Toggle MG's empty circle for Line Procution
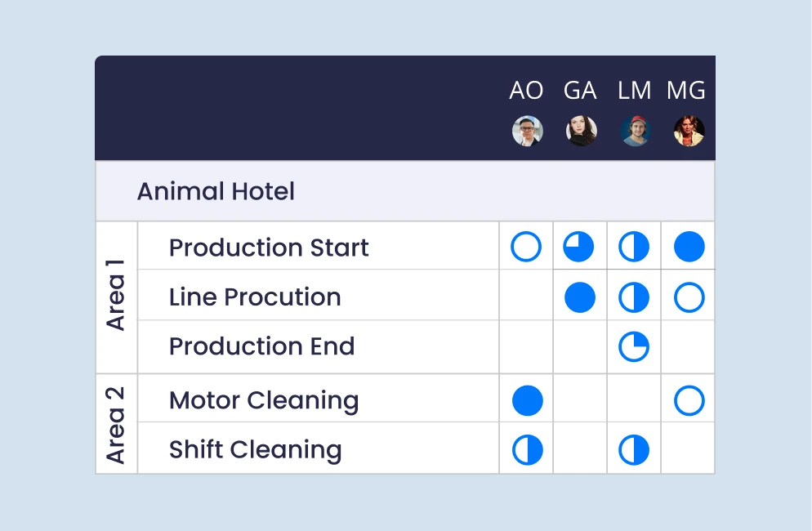 pyautogui.click(x=689, y=297)
